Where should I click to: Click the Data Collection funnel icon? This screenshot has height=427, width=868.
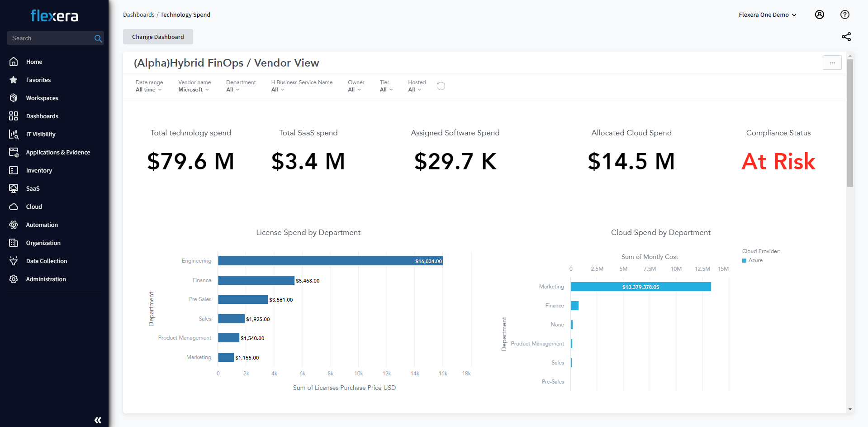pos(14,261)
